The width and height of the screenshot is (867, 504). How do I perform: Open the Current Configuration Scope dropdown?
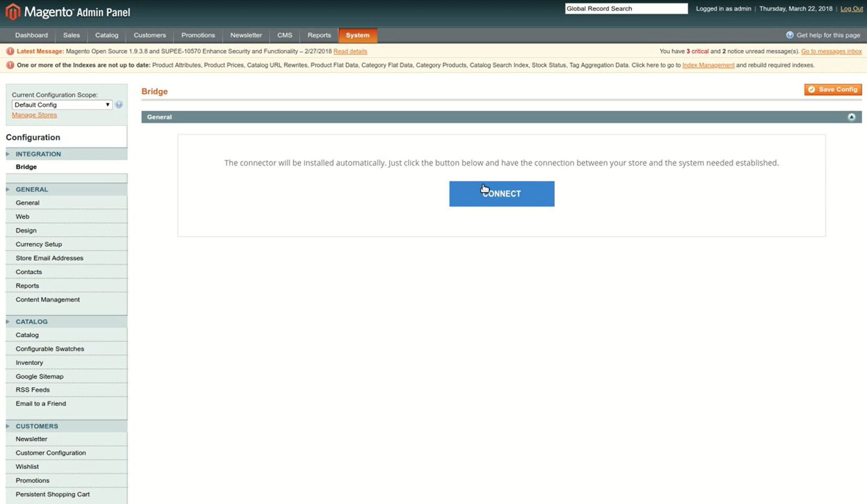62,105
